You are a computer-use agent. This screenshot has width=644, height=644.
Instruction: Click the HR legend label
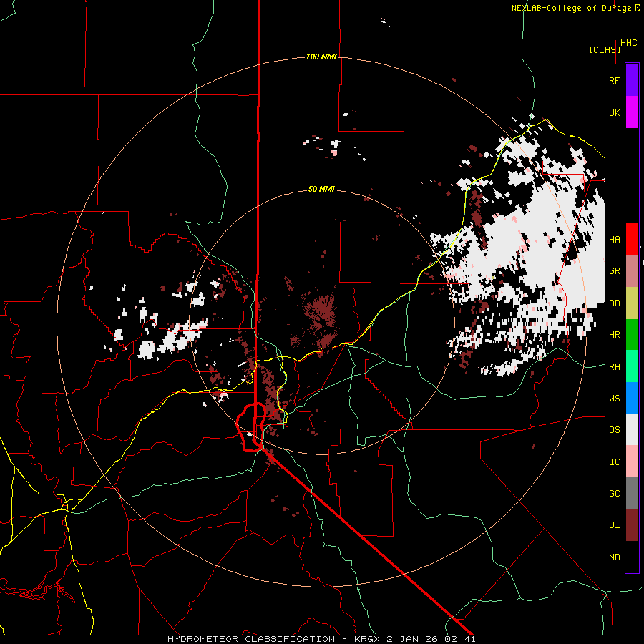(x=614, y=335)
